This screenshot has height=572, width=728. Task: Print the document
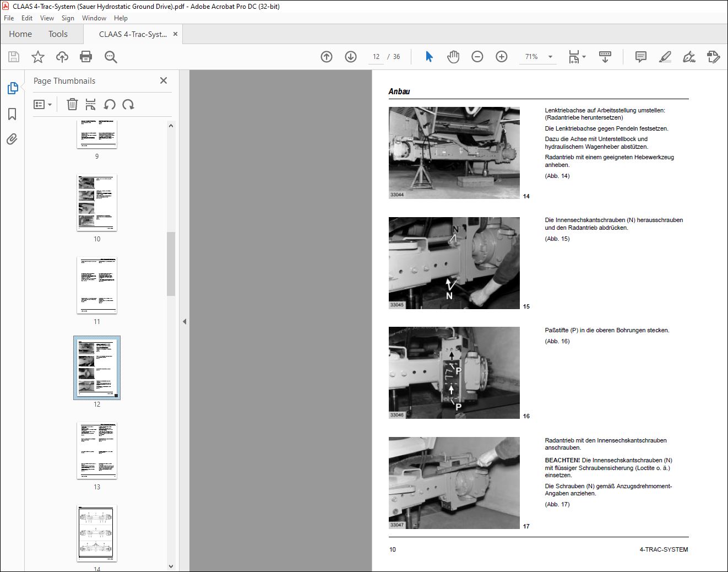coord(86,57)
